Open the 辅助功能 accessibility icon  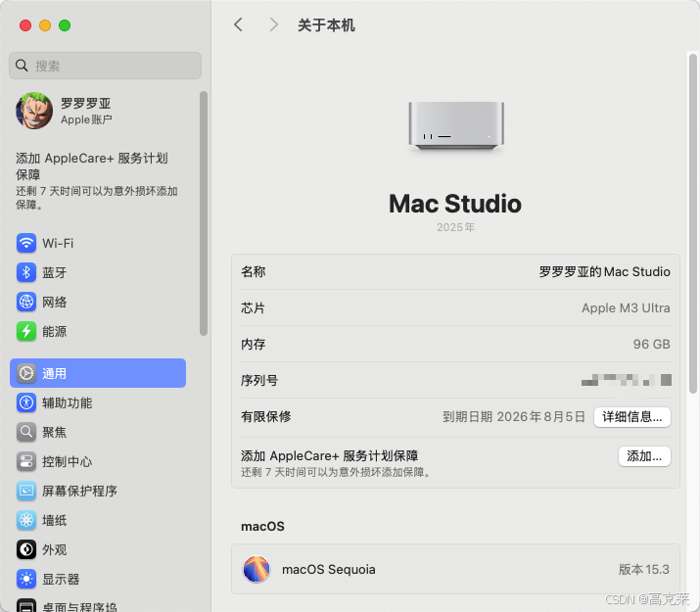coord(26,402)
